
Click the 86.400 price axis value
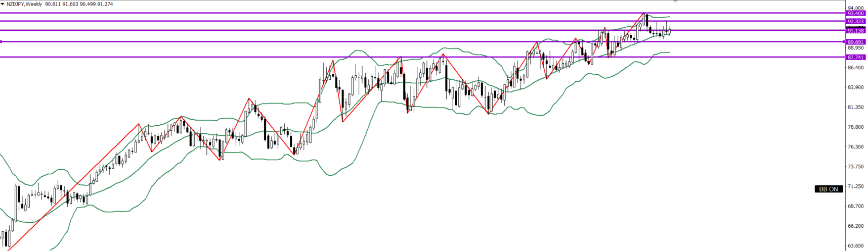coord(855,68)
